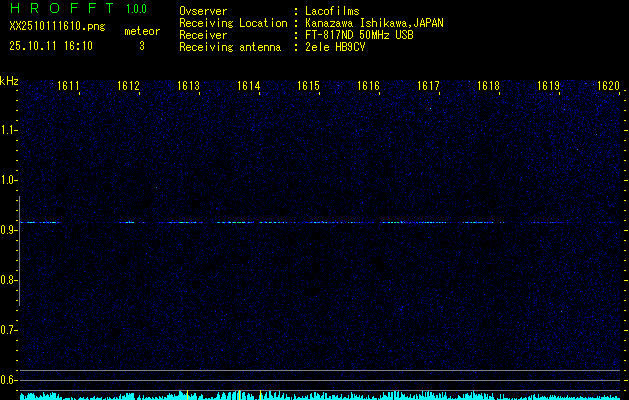Viewport: 629px width, 400px height.
Task: Select the 0.9 frequency axis label
Action: pyautogui.click(x=9, y=230)
